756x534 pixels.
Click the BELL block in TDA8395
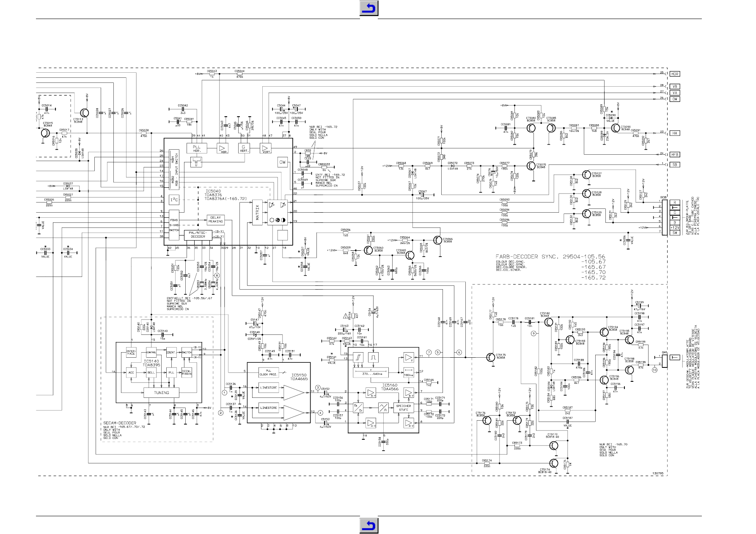click(x=151, y=372)
